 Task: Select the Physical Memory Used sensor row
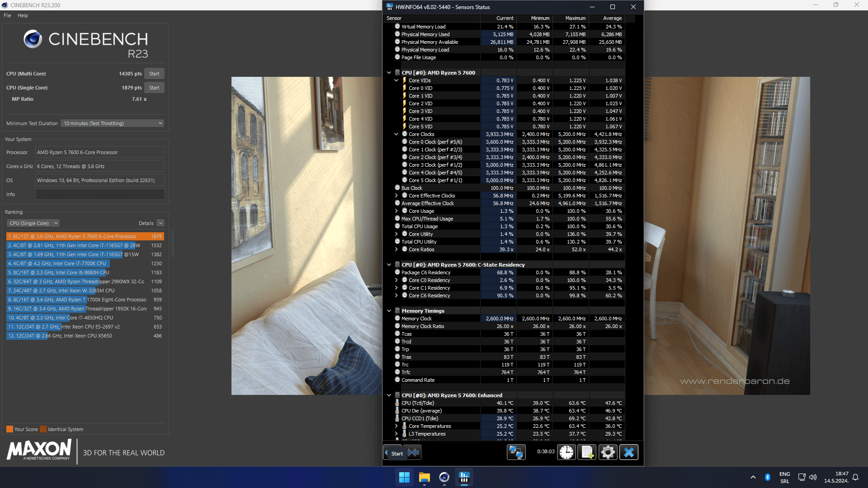(x=504, y=34)
